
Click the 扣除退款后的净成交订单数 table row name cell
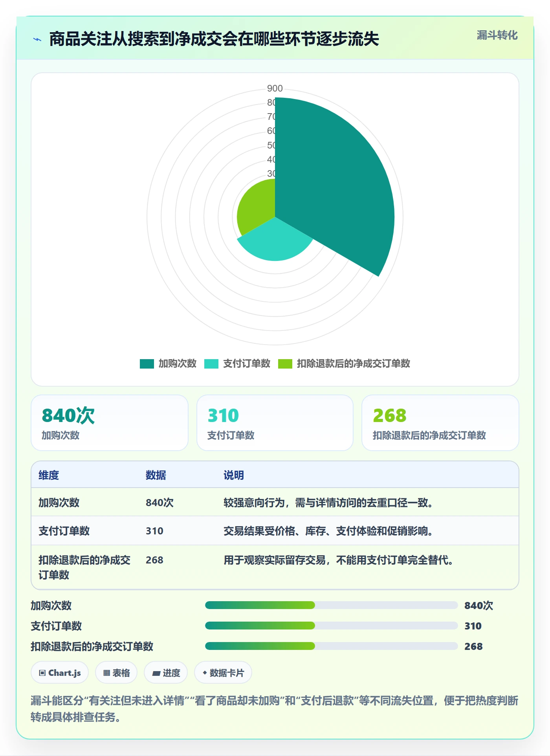click(x=84, y=567)
